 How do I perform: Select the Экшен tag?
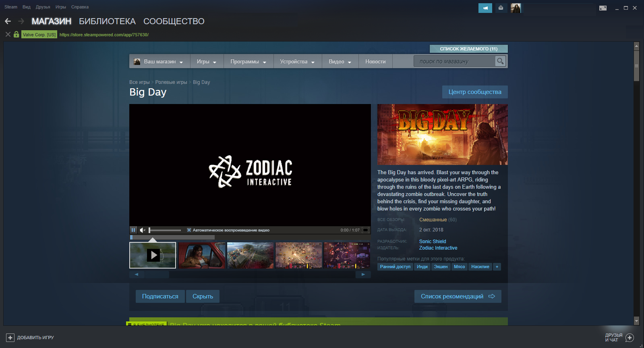pos(441,267)
